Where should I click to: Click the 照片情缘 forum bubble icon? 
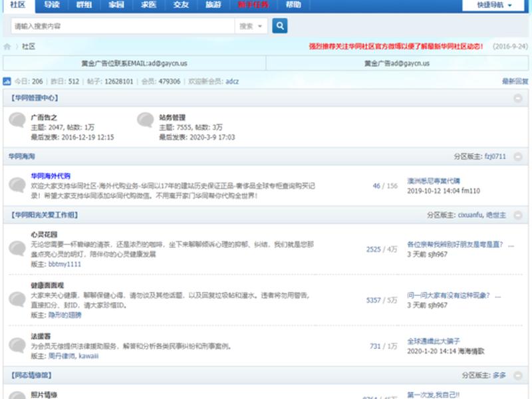[17, 395]
